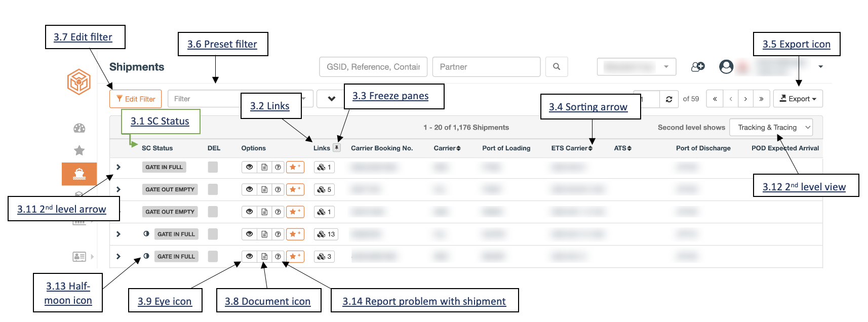868x322 pixels.
Task: Open the dashboard gauge icon in sidebar
Action: [80, 128]
